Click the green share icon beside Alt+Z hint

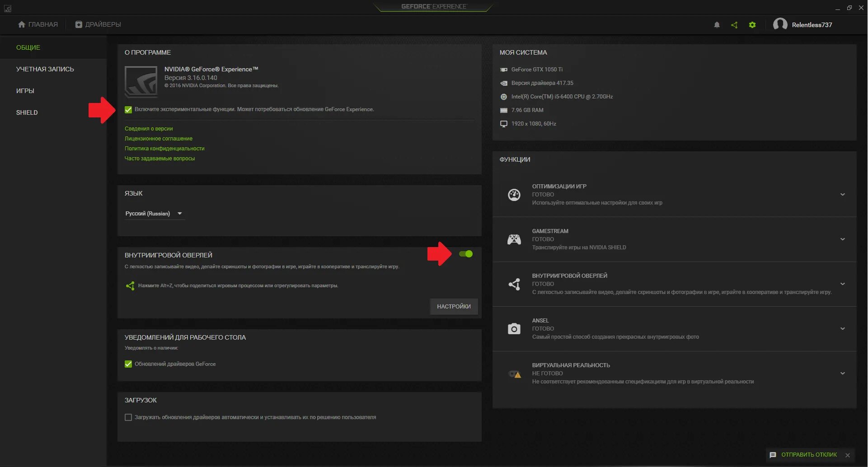(x=130, y=285)
